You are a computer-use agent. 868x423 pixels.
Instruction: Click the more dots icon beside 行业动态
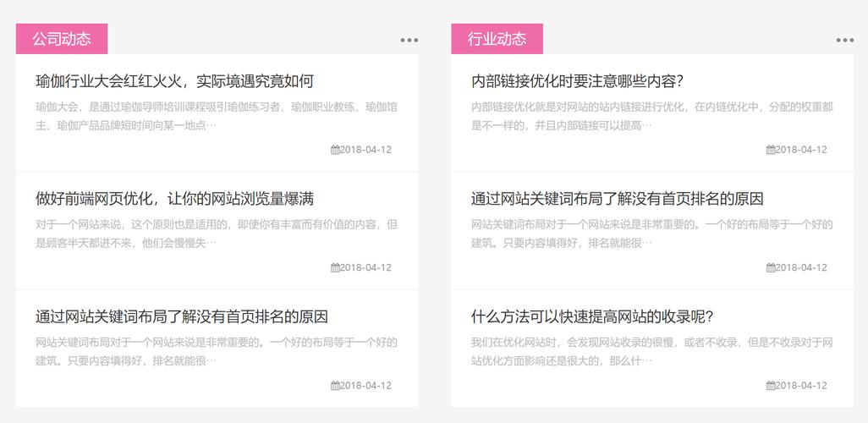(844, 40)
